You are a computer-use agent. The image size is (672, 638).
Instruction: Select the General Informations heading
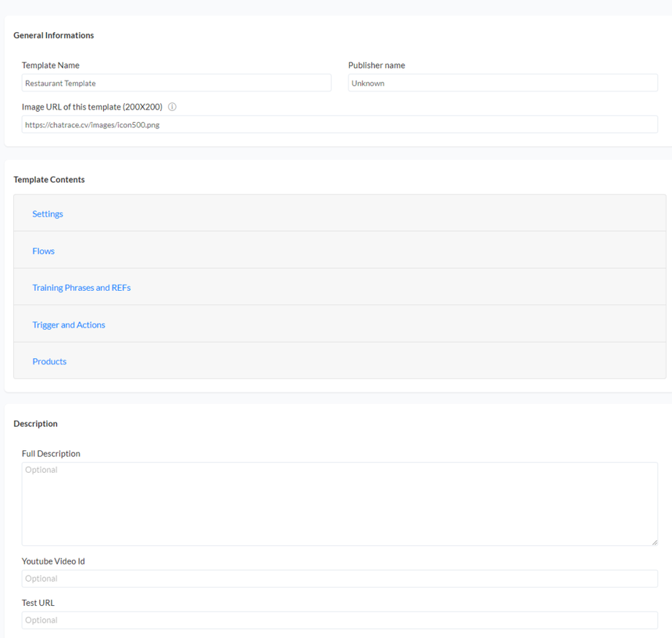[53, 35]
